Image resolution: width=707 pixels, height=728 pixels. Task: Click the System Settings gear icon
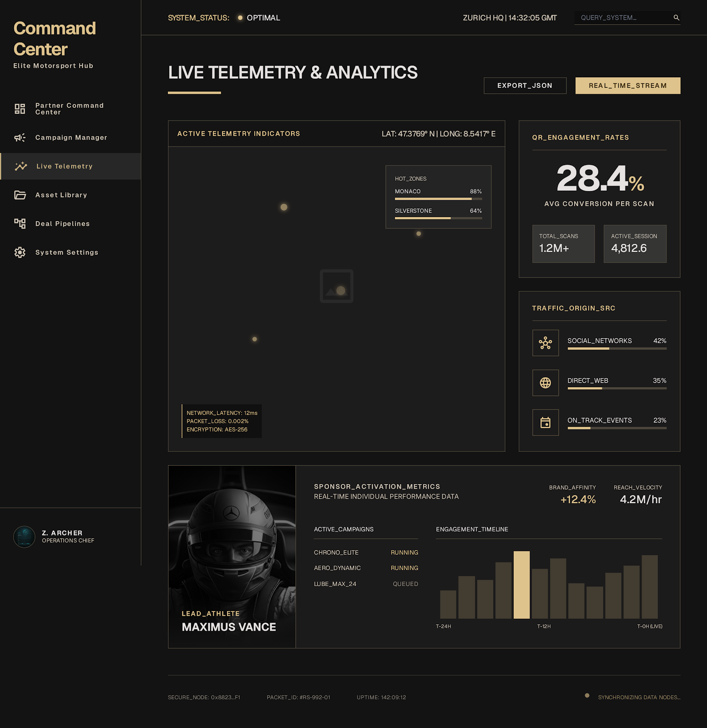click(x=20, y=252)
